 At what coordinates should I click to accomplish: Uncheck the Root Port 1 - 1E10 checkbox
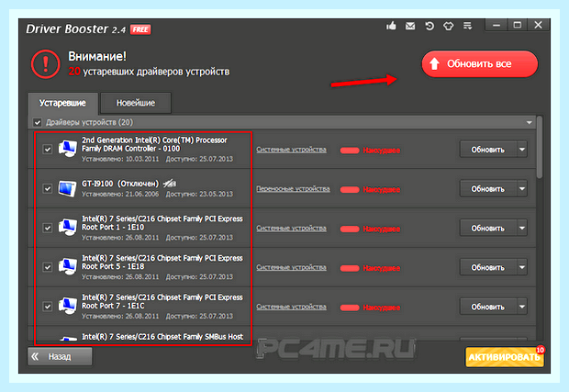[47, 228]
